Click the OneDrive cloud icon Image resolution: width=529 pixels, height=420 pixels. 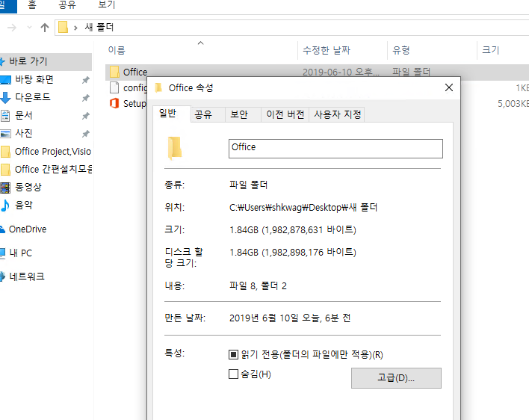tap(3, 229)
